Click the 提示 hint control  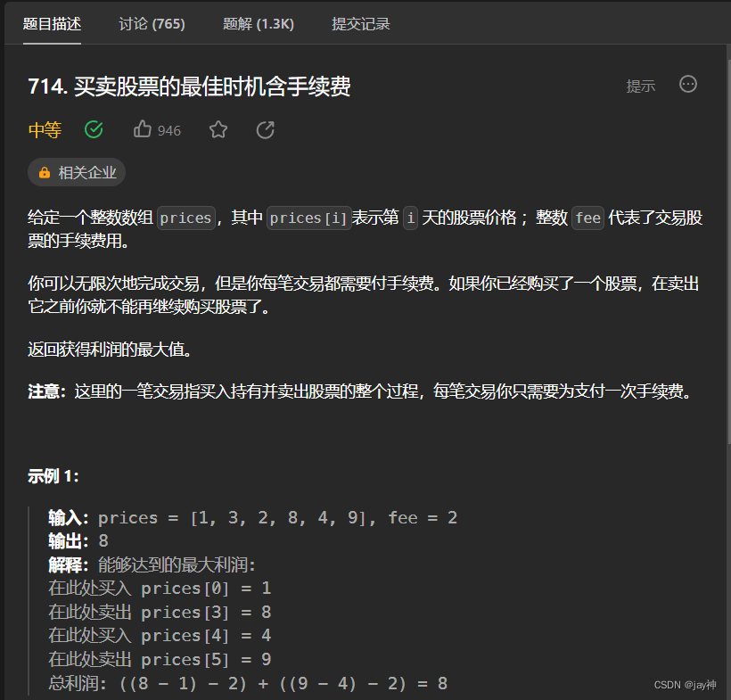[641, 85]
